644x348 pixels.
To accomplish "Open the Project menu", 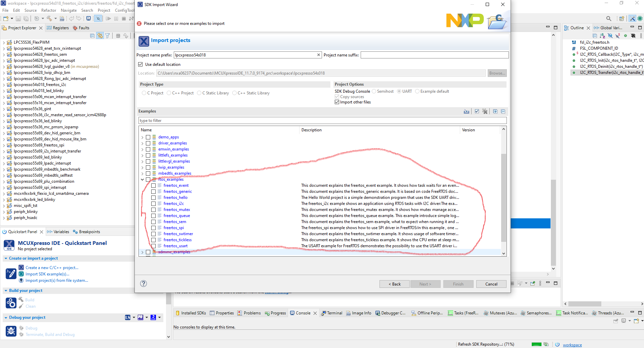I will [x=104, y=10].
